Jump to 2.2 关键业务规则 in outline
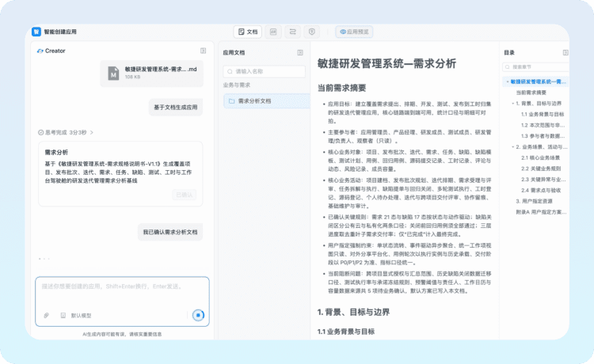Screen dimensions: 594x364 541,169
